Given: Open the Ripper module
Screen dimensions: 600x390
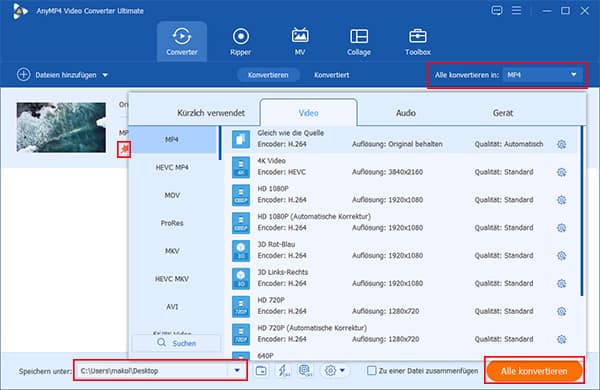Looking at the screenshot, I should click(x=241, y=41).
